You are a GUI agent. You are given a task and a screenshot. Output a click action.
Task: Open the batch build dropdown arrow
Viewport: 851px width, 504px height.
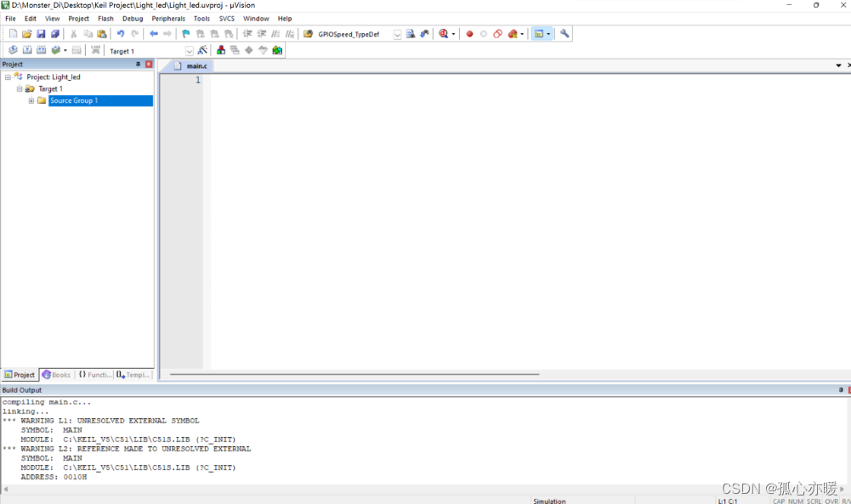tap(65, 50)
